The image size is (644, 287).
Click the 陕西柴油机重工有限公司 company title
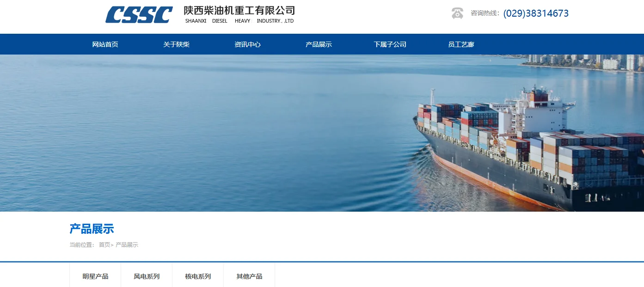239,11
